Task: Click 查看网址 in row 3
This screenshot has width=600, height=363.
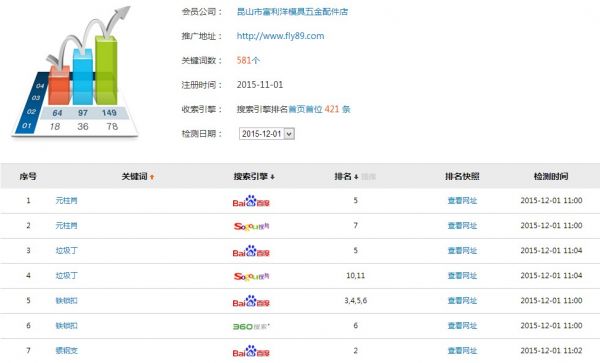Action: point(462,250)
